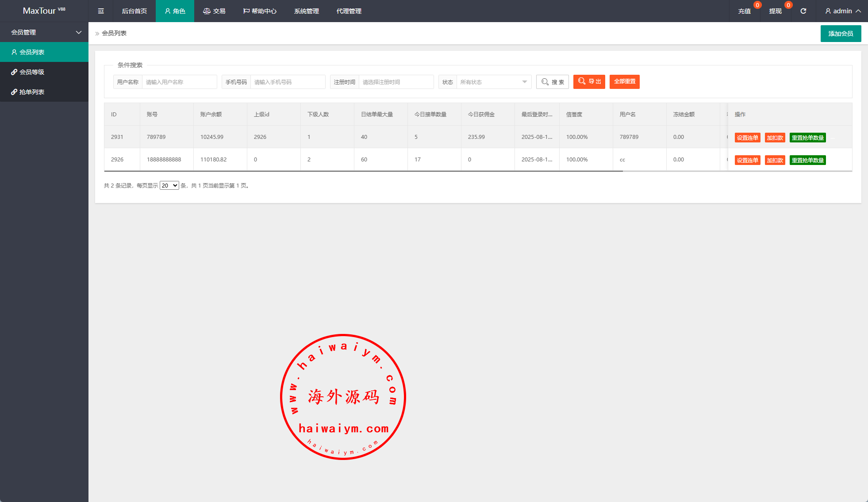Click the table's horizontal scrollbar
868x502 pixels.
pyautogui.click(x=363, y=171)
